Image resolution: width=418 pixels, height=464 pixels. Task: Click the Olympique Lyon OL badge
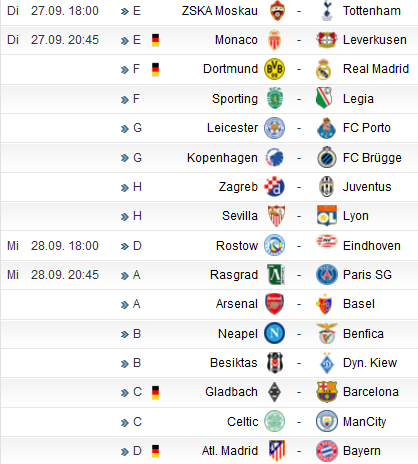click(327, 216)
